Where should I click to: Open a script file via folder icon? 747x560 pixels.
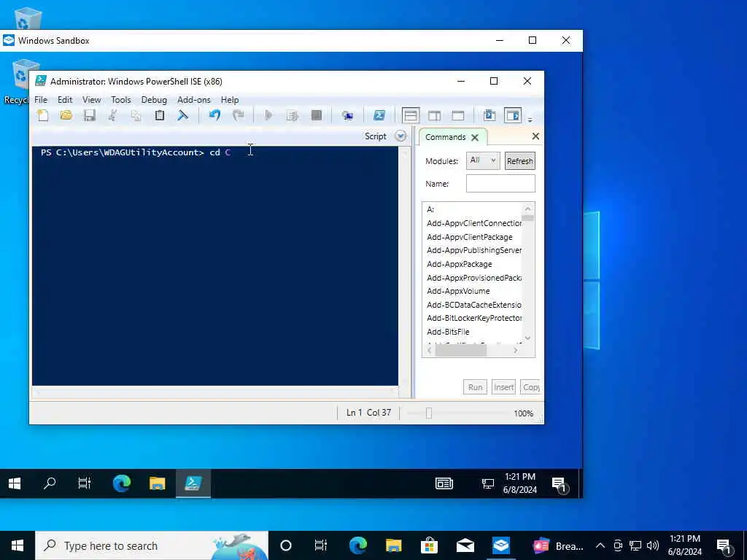[x=66, y=116]
